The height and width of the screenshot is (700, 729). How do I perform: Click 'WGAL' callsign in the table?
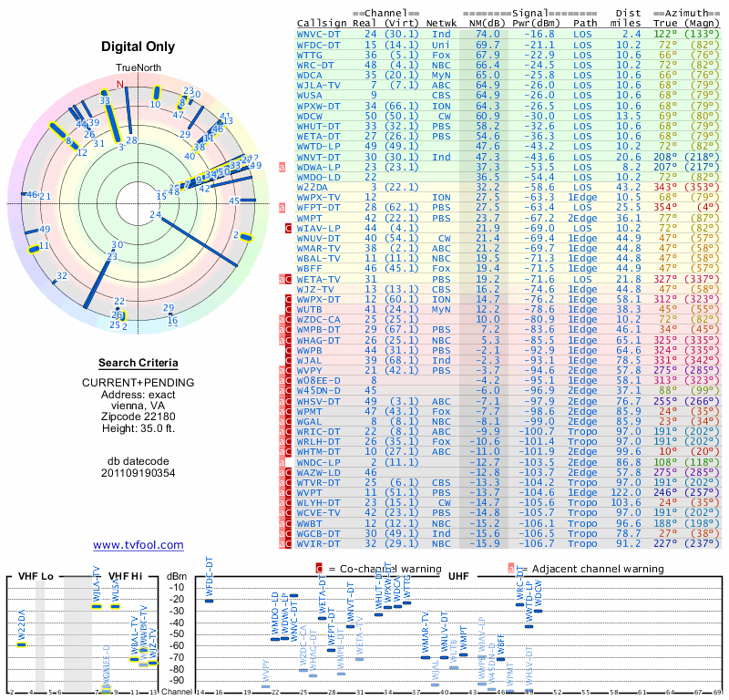(309, 421)
